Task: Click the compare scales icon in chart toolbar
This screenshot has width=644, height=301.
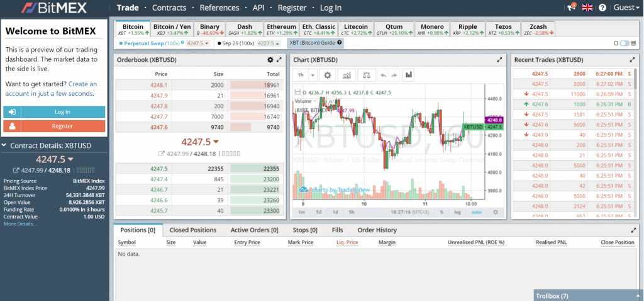Action: 367,76
